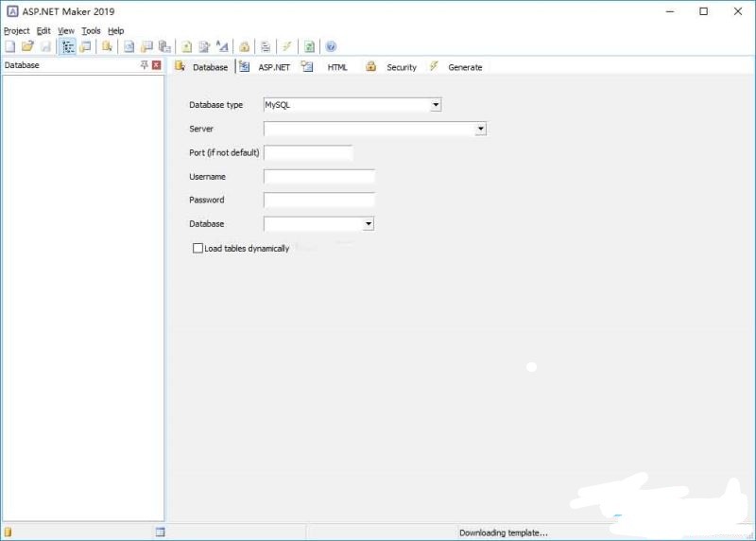Click status bar database cylinder icon

point(8,532)
